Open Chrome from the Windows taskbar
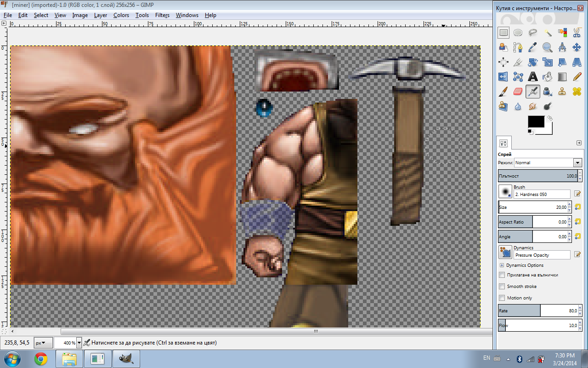This screenshot has height=368, width=588. tap(41, 358)
